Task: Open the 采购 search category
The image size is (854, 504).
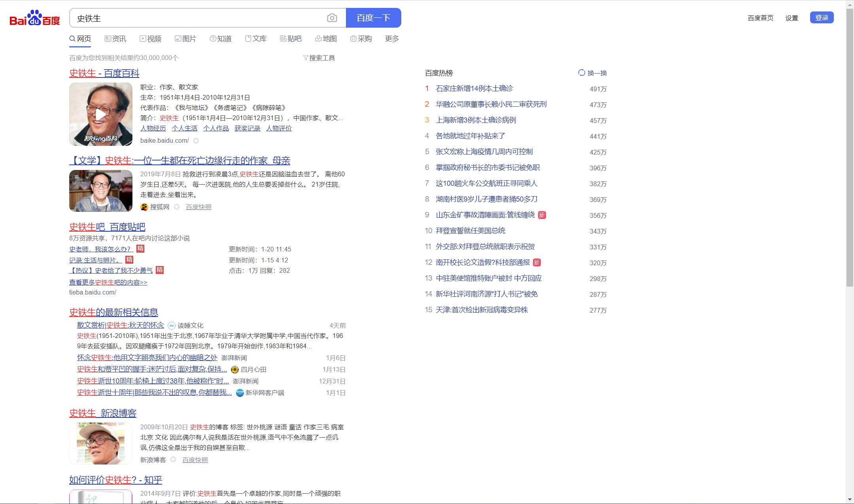Action: tap(360, 38)
